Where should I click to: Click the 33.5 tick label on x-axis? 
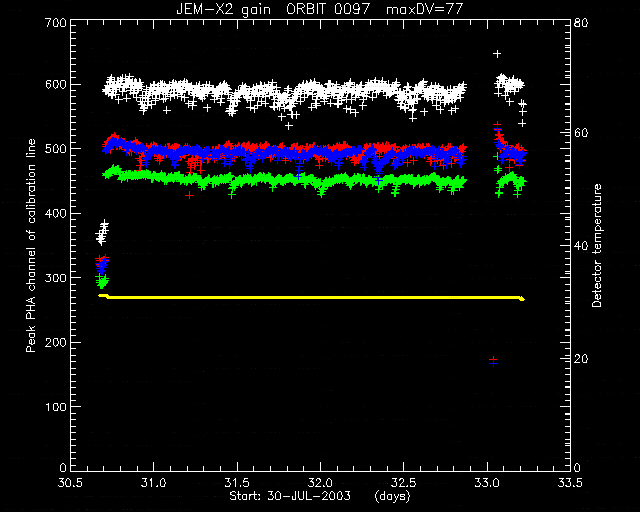(x=570, y=483)
